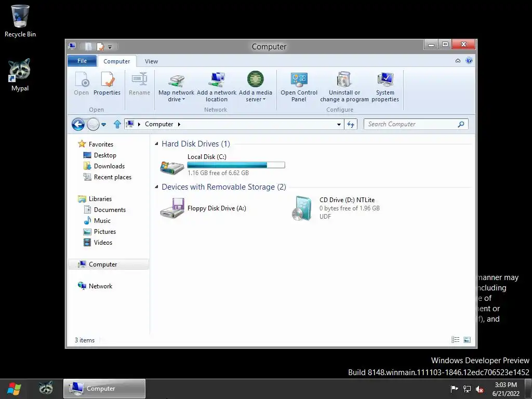Open Recent places in navigation pane
The width and height of the screenshot is (532, 399).
click(112, 177)
